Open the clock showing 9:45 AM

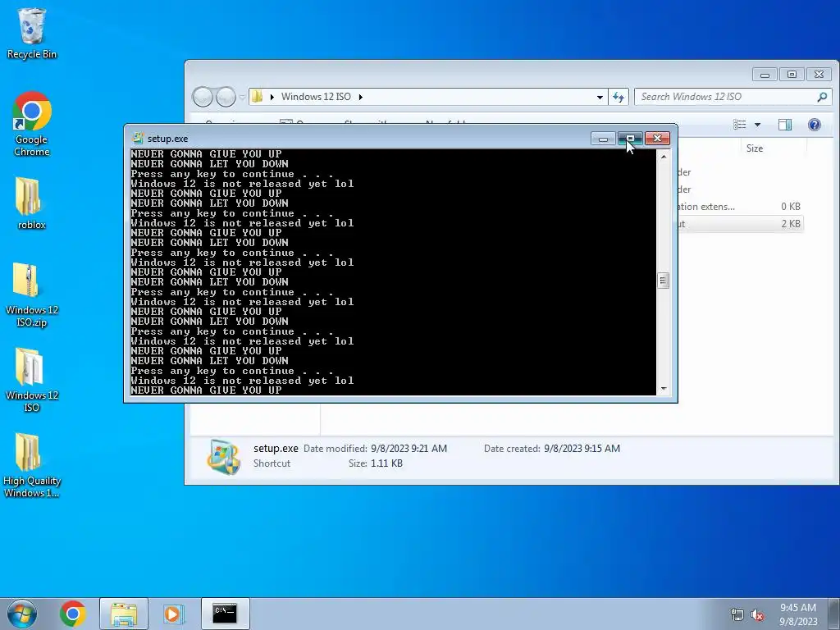[798, 614]
